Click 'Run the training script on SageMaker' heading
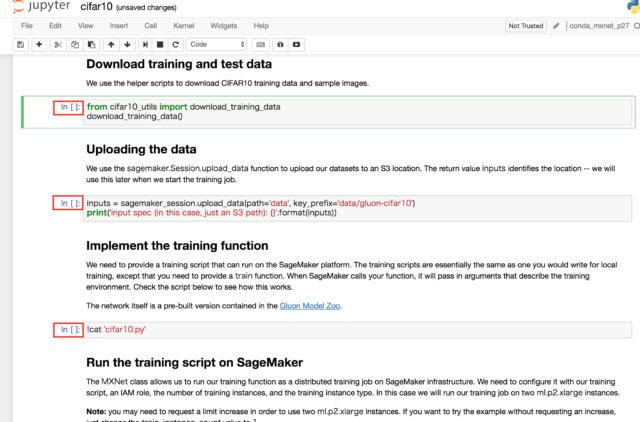This screenshot has width=640, height=422. (195, 362)
